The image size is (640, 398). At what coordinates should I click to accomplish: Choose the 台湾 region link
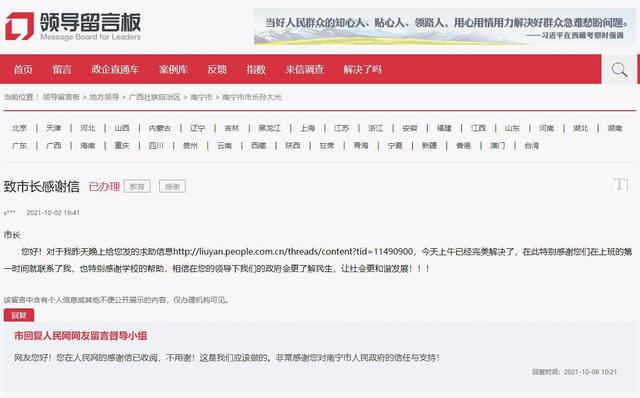(531, 145)
